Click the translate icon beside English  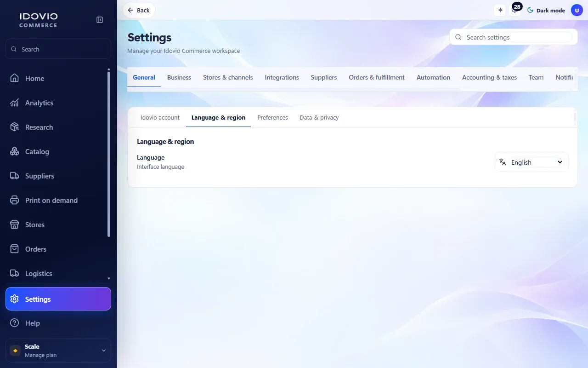coord(503,162)
